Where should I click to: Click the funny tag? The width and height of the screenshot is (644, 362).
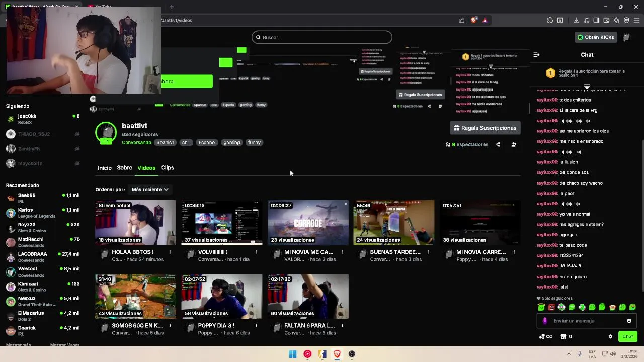click(x=254, y=143)
